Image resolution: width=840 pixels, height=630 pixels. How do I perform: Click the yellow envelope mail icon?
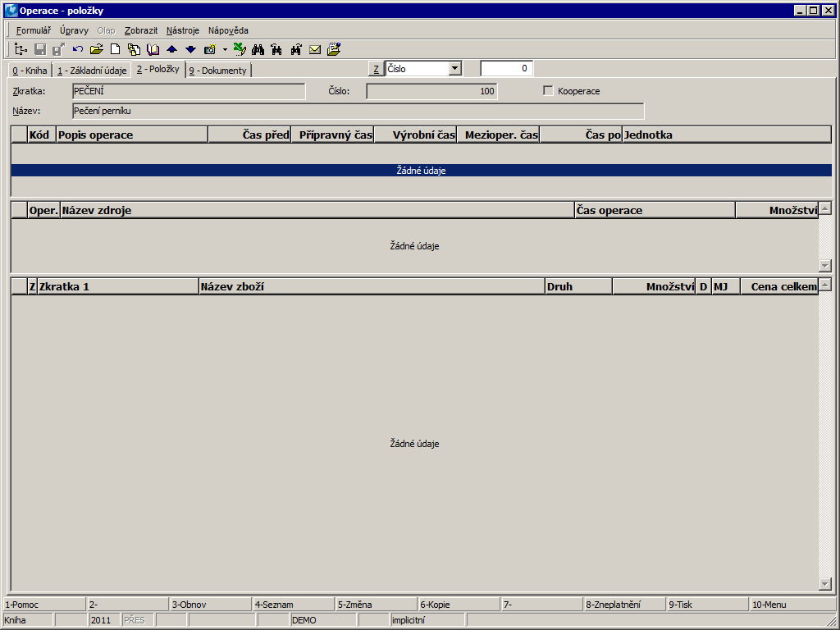pos(315,49)
